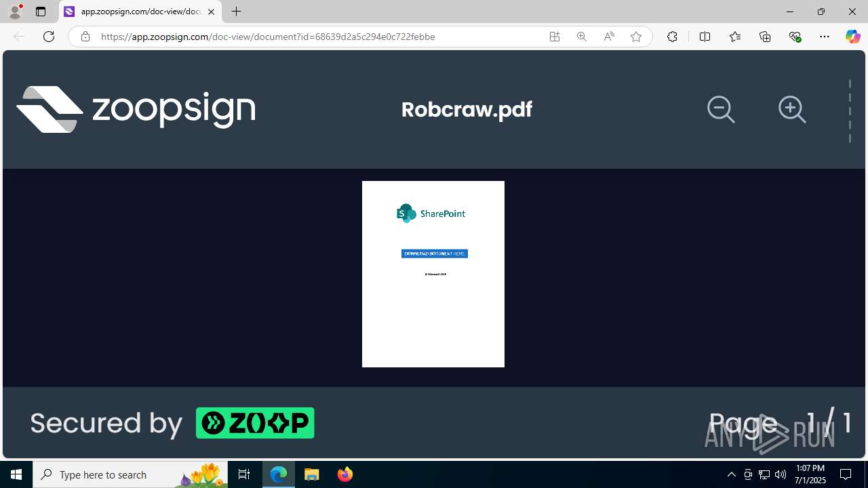Open the taskbar clock and date
Viewport: 868px width, 488px height.
(810, 474)
